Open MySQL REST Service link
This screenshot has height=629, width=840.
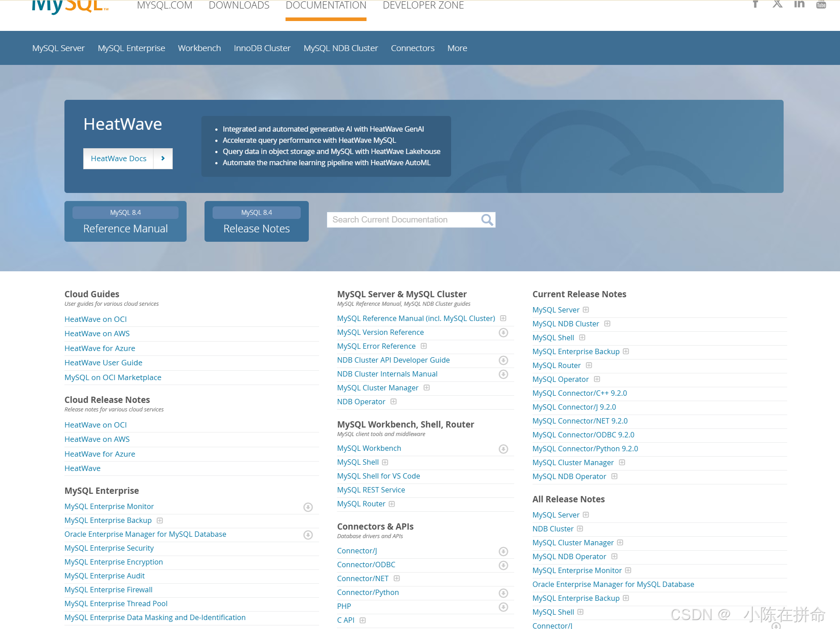point(371,490)
